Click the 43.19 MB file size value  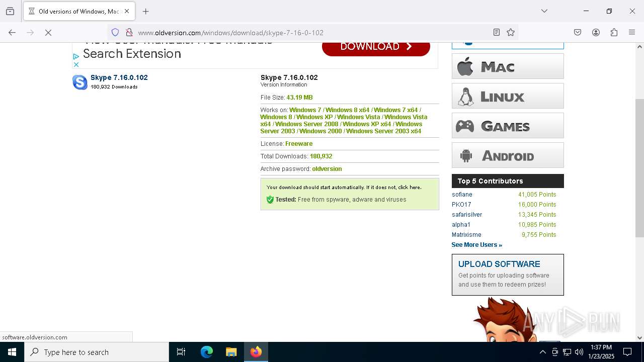tap(299, 98)
